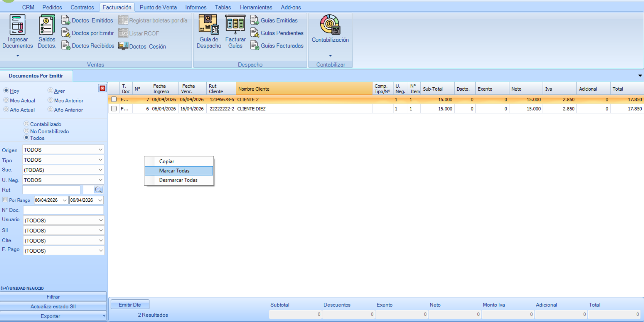Click the Rut search magnifier icon
The height and width of the screenshot is (322, 644).
coord(98,190)
